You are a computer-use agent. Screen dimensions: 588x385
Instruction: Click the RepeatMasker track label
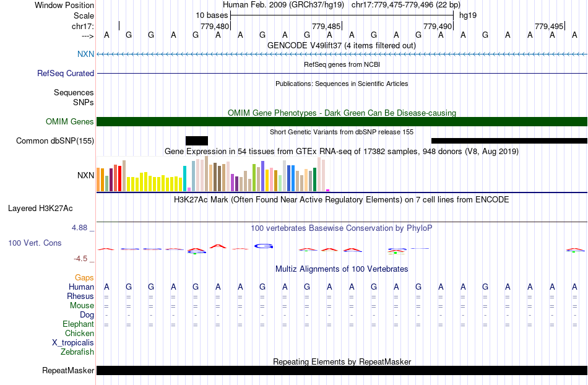68,370
